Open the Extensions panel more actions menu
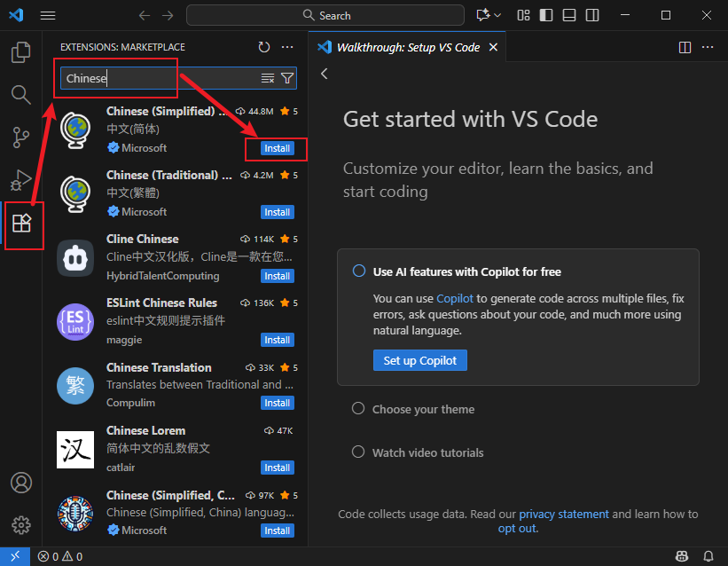 [286, 47]
